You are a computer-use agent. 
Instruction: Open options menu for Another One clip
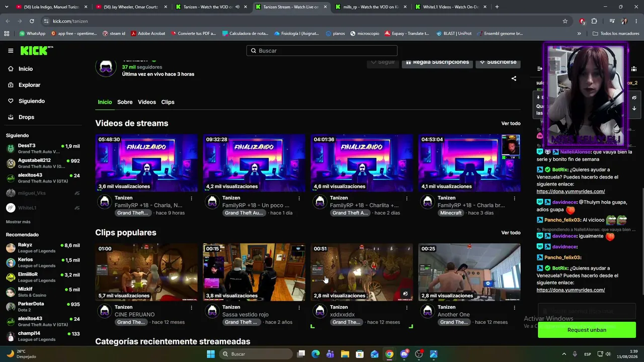[x=514, y=308]
